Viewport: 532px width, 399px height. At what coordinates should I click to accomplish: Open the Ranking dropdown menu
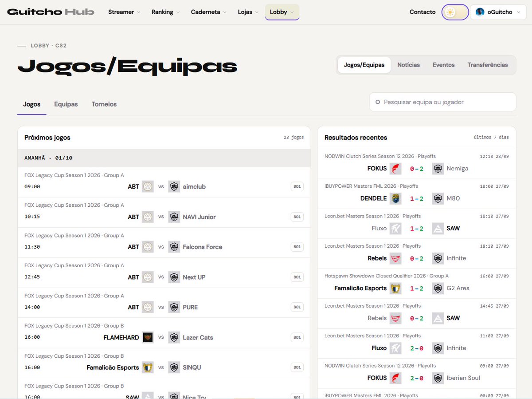(165, 12)
